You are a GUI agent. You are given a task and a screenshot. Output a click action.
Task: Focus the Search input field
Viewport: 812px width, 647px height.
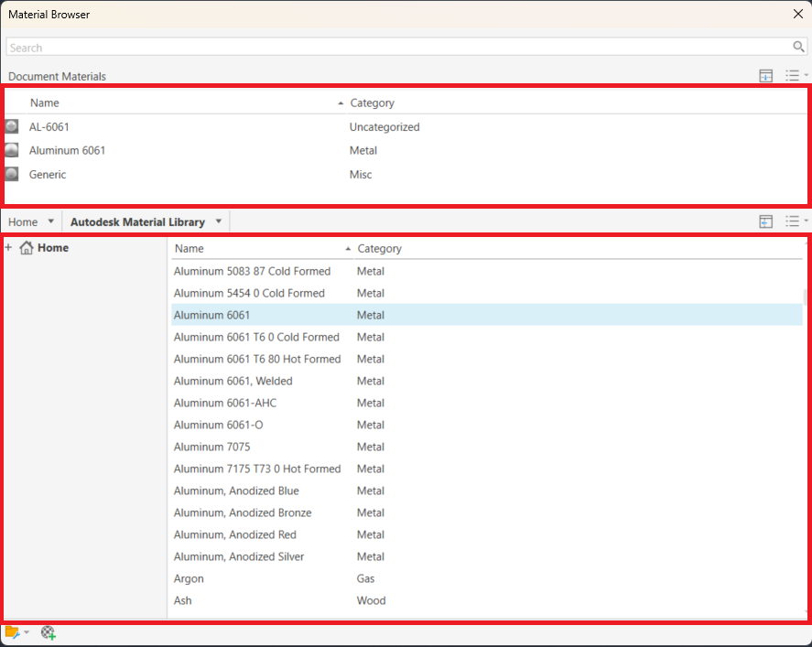399,47
